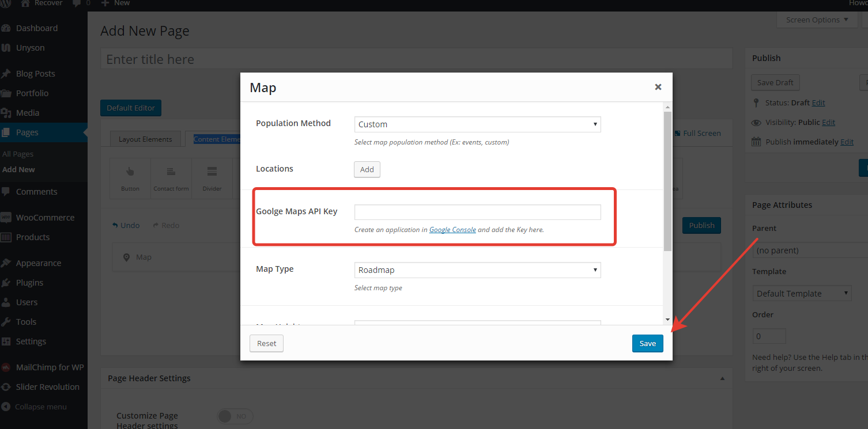The image size is (868, 429).
Task: Click the Pages icon in sidebar
Action: [6, 132]
